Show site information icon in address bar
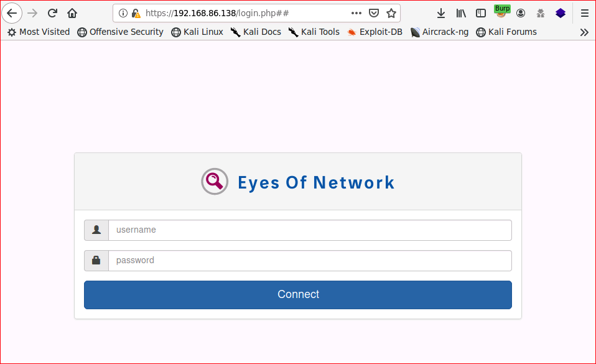Viewport: 596px width, 364px height. coord(123,13)
